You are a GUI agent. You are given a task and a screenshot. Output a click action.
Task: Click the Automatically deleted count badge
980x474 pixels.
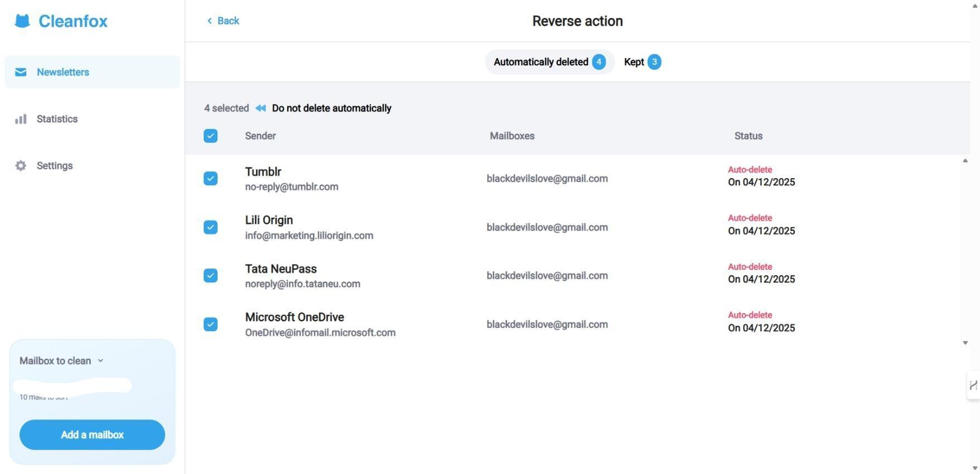598,62
